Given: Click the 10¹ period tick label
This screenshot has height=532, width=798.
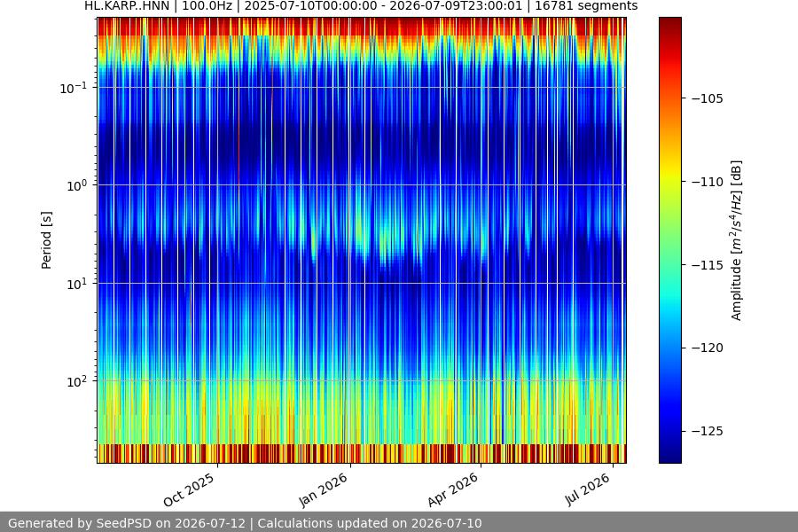Looking at the screenshot, I should (77, 284).
